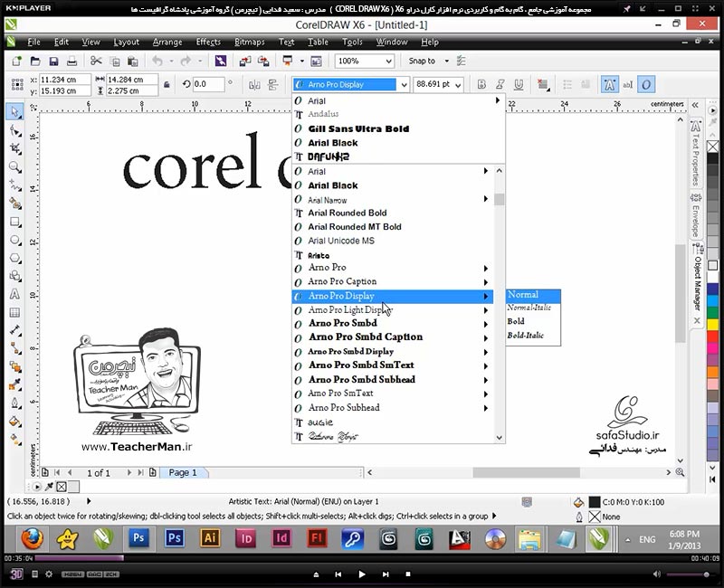Open the Arrange menu
This screenshot has height=588, width=724.
(167, 42)
